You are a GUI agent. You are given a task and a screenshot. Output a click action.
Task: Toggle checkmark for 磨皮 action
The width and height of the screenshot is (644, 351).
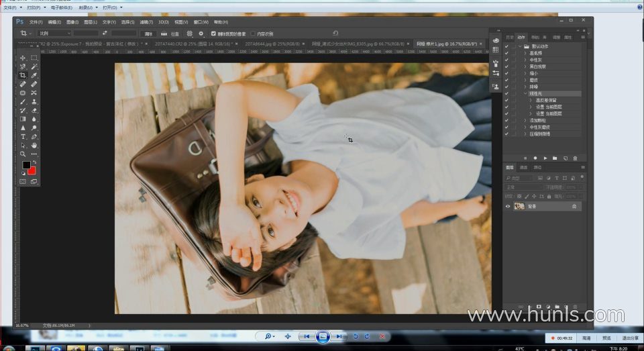pos(506,80)
